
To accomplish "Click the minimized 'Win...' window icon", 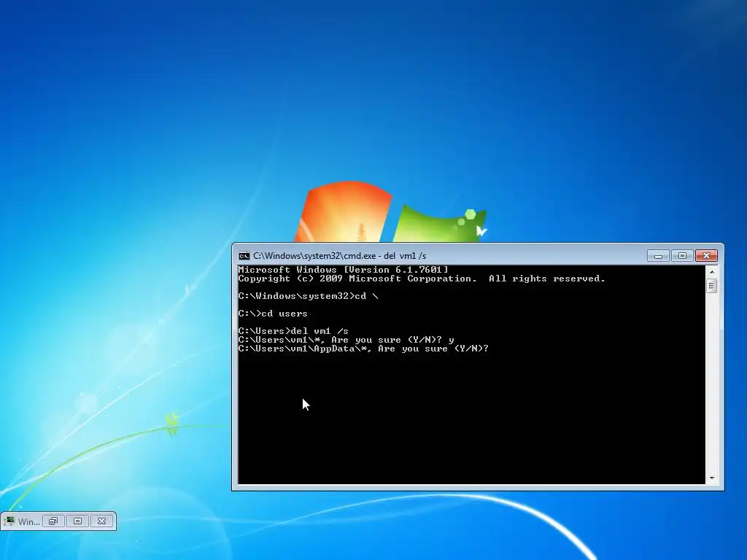I will pos(9,521).
